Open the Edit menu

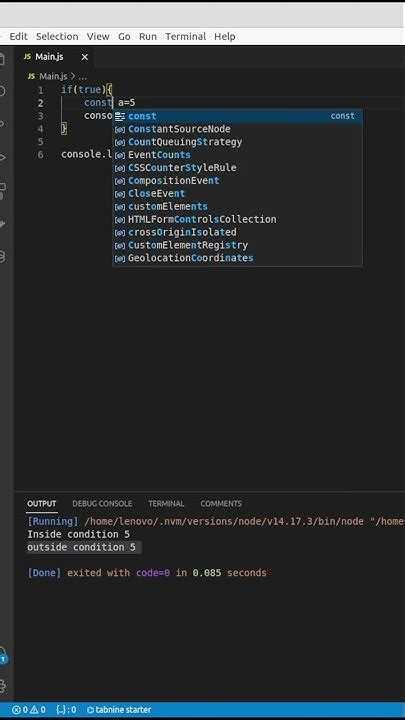click(18, 36)
